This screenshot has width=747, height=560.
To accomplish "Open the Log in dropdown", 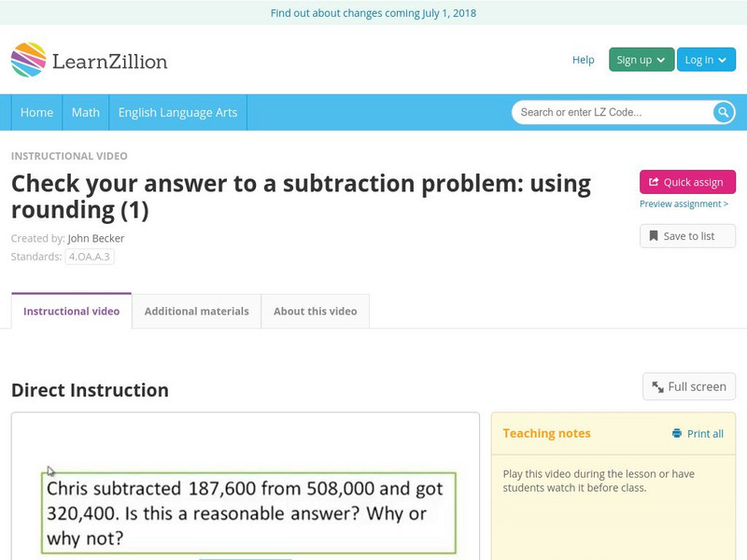I will (x=705, y=59).
